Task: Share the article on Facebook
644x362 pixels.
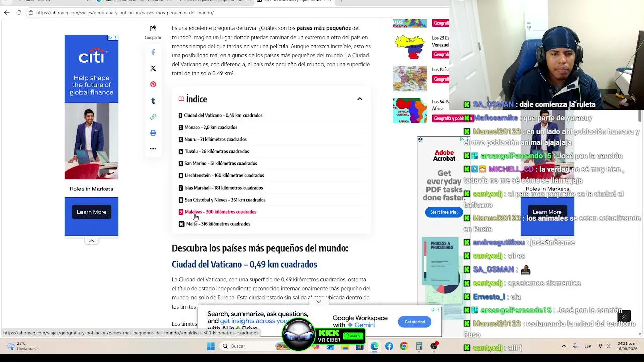Action: pos(153,52)
